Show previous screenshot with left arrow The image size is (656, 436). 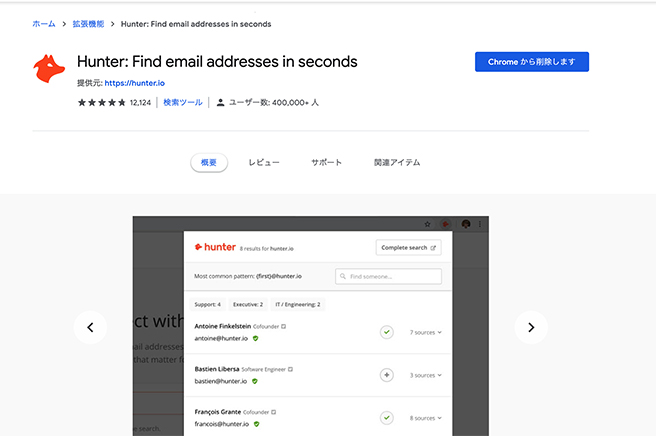(x=90, y=327)
